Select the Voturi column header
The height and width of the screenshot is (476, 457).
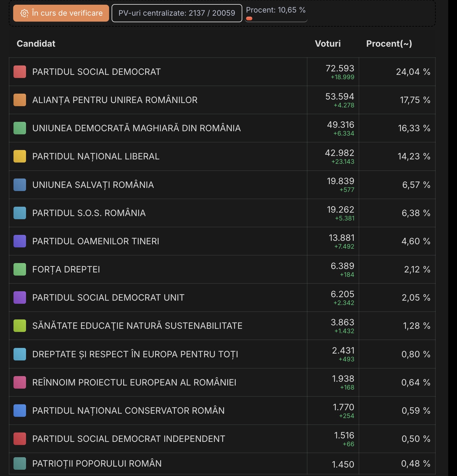point(328,44)
